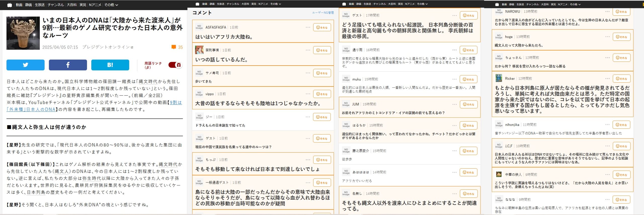Toggle それな reaction on ASFASFASFA's comment

click(x=322, y=27)
